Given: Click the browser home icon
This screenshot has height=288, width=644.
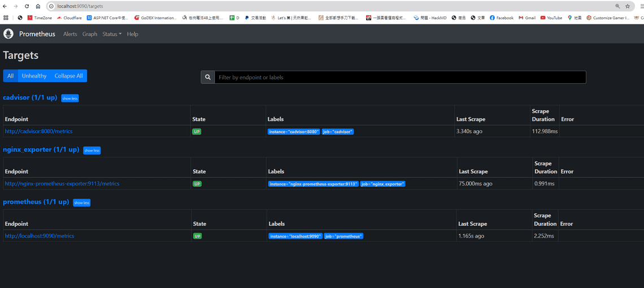Looking at the screenshot, I should (x=38, y=6).
